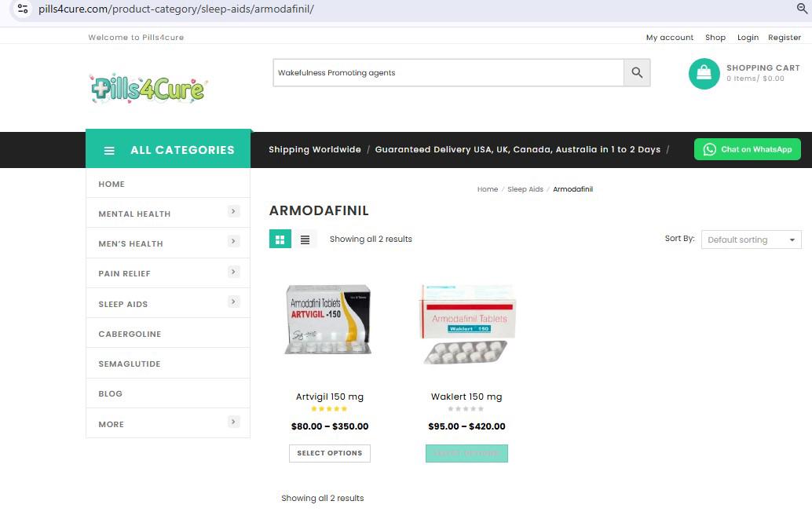The width and height of the screenshot is (812, 512).
Task: Open the browser zoom icon in address bar
Action: pyautogui.click(x=802, y=9)
